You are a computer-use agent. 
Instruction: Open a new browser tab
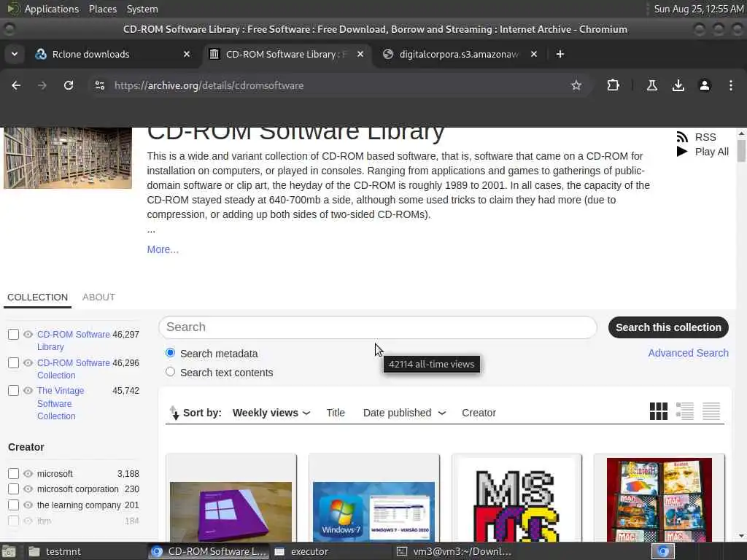click(560, 54)
